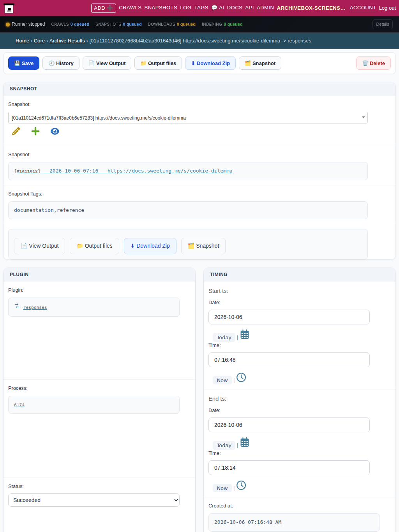Click View Output in top toolbar
This screenshot has width=399, height=532.
(107, 63)
